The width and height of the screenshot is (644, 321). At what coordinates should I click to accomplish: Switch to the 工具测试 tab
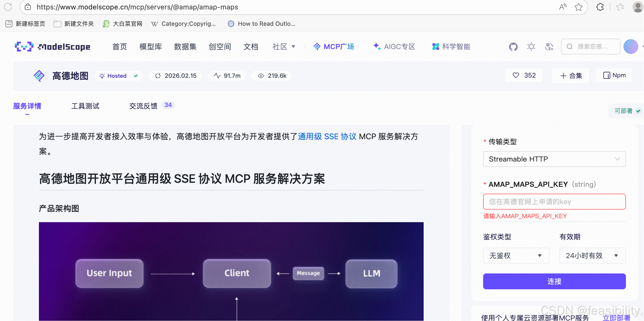click(85, 106)
